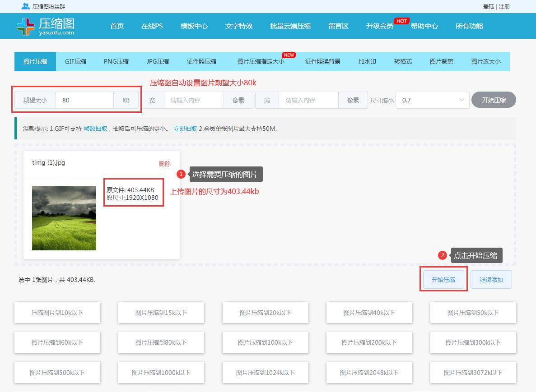Click the 期望大小 expected size input field
The image size is (536, 392).
pyautogui.click(x=84, y=100)
